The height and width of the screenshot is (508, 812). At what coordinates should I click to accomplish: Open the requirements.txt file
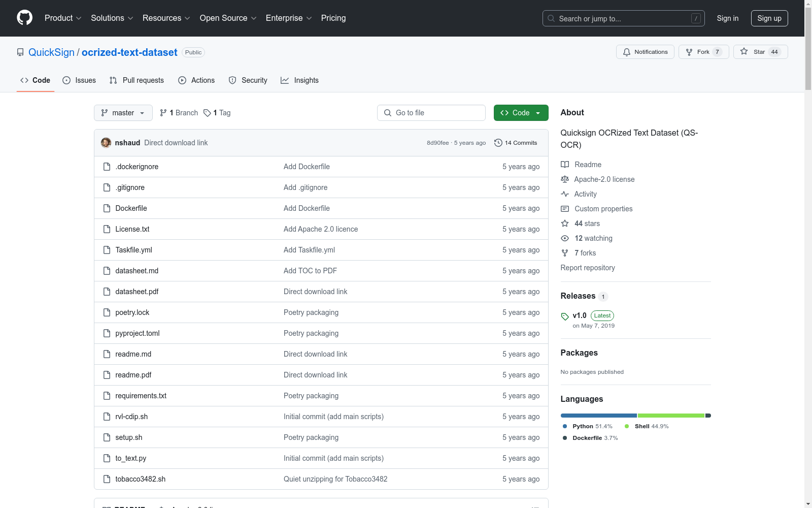coord(141,396)
